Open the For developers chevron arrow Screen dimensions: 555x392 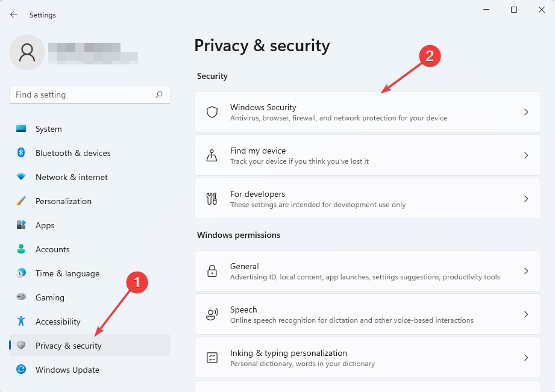click(525, 199)
